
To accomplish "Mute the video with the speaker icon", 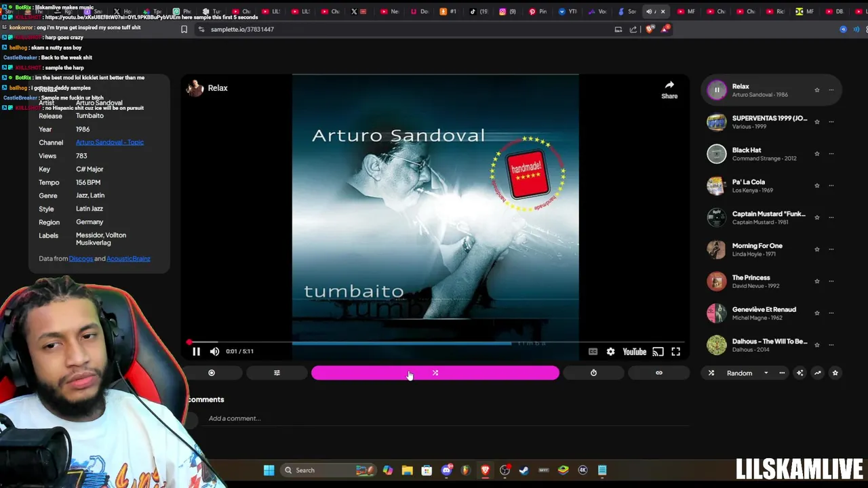I will click(214, 351).
